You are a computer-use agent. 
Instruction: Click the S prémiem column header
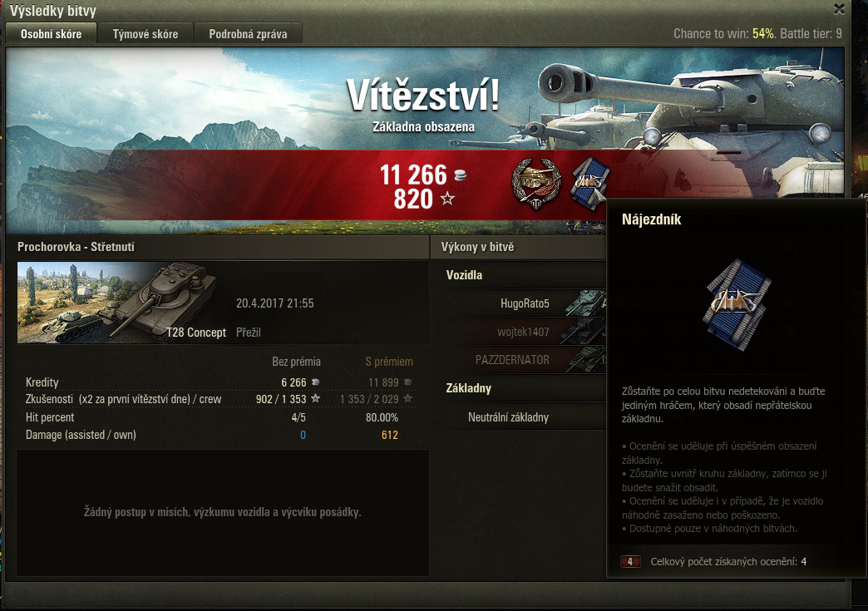coord(388,362)
